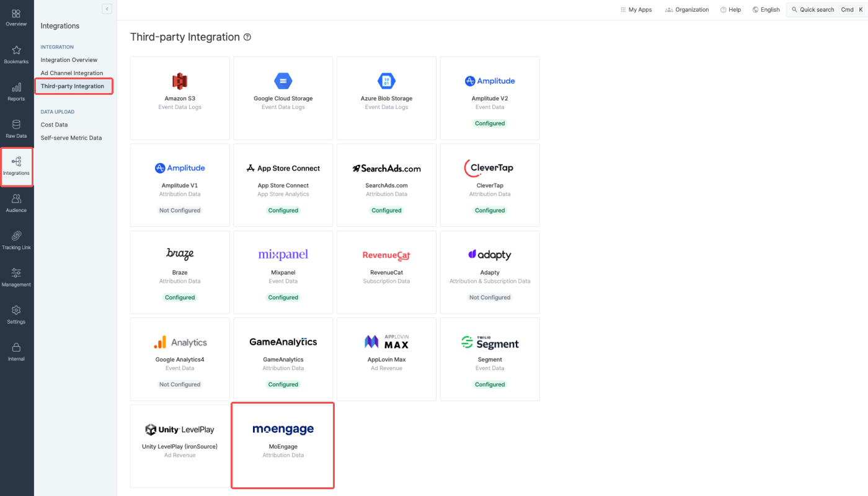Click Configured badge on SearchAds.com
Screen dimensions: 868x496
click(x=386, y=210)
